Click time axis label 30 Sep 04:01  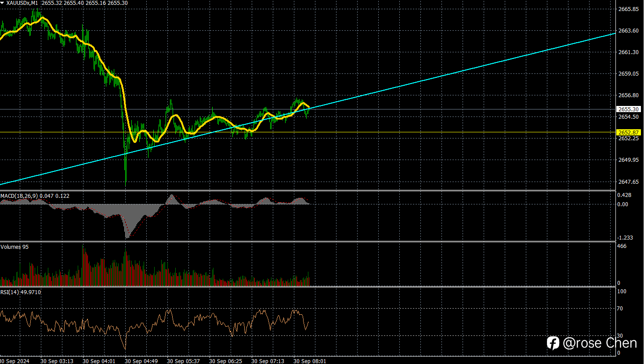[99, 361]
